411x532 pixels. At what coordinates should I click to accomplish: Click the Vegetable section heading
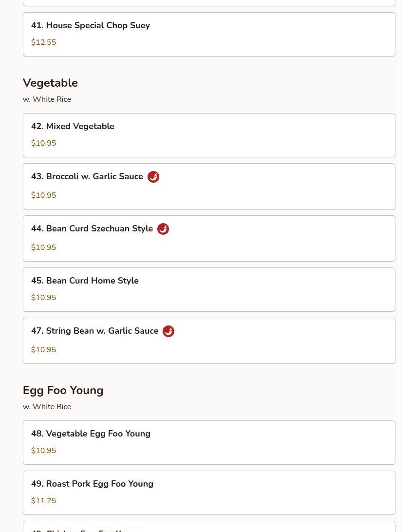pos(50,83)
